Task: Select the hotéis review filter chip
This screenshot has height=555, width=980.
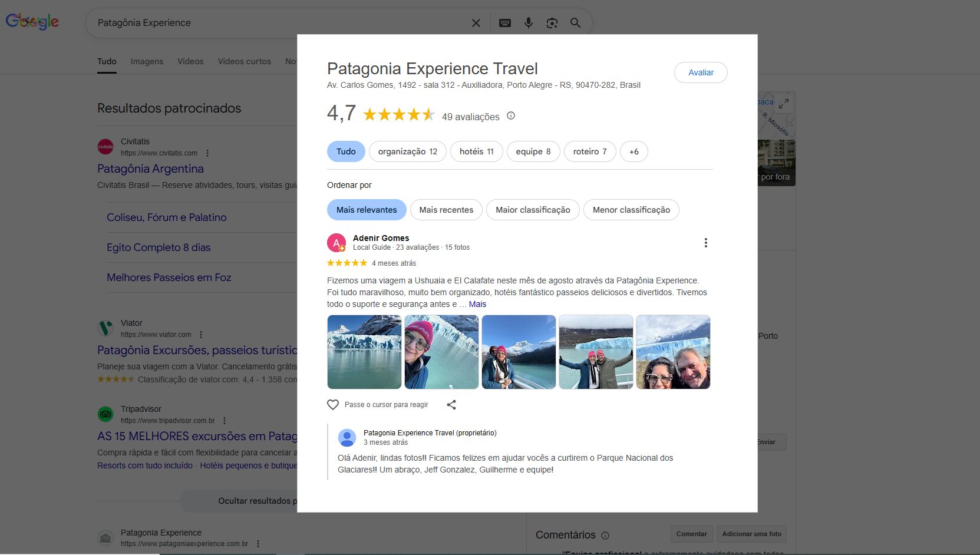Action: tap(476, 151)
